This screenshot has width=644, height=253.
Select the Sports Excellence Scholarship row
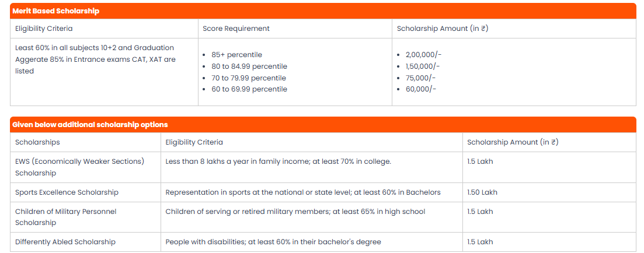(x=67, y=192)
